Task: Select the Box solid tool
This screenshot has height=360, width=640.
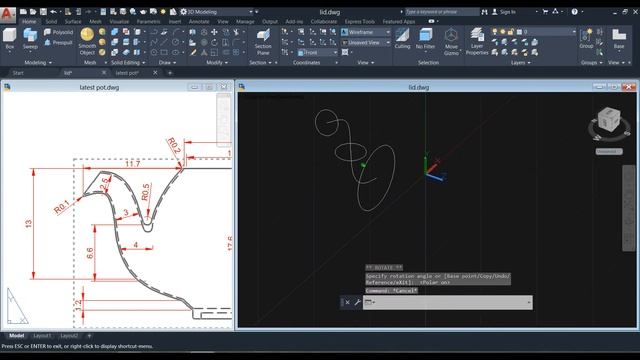Action: click(10, 39)
